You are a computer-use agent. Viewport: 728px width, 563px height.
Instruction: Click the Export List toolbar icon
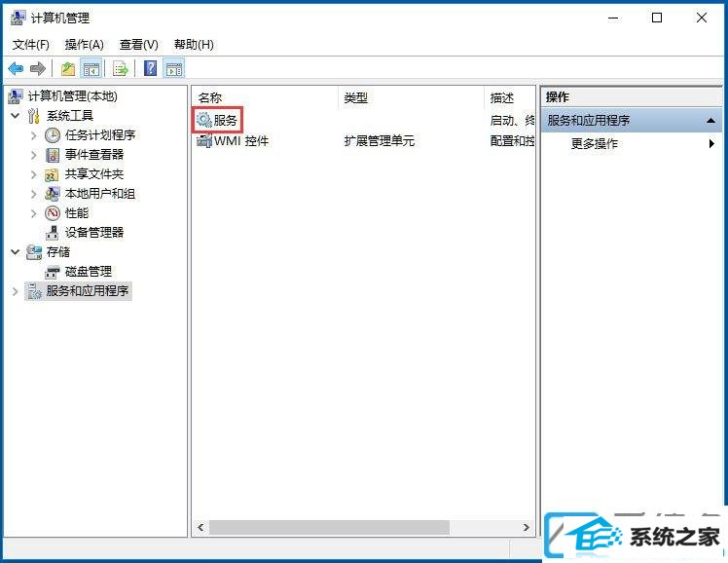121,69
